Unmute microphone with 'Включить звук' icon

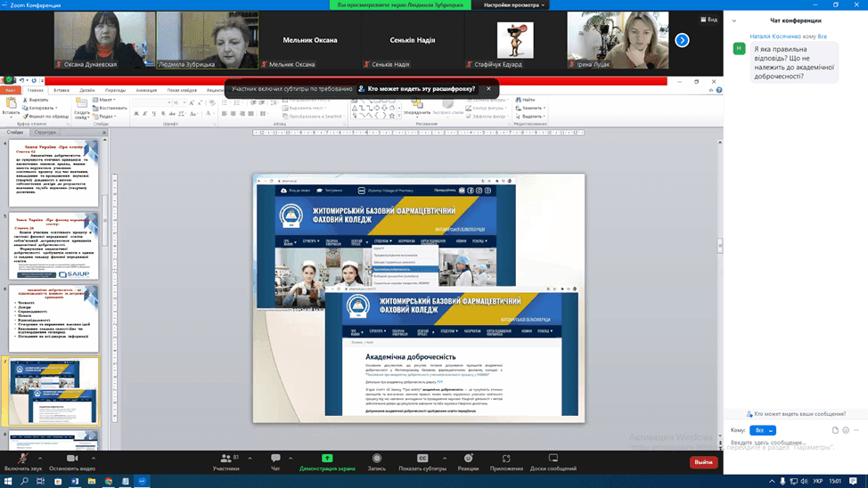pos(22,459)
